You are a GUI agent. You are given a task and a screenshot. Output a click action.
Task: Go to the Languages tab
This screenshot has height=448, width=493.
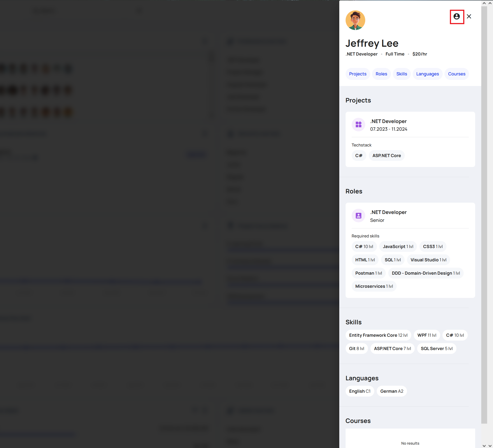pyautogui.click(x=427, y=74)
